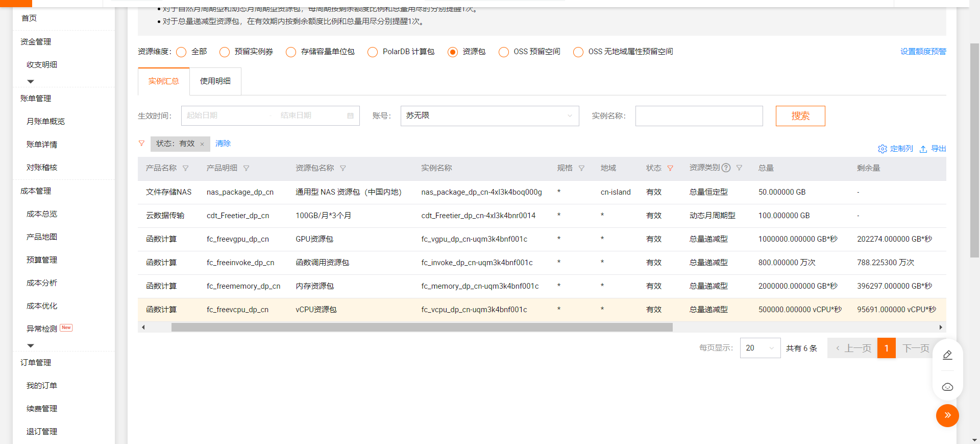Select the 资源包 radio option
This screenshot has width=980, height=444.
[x=453, y=52]
